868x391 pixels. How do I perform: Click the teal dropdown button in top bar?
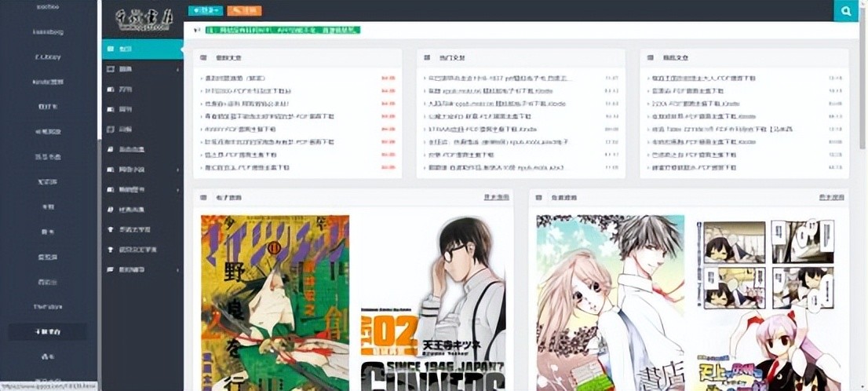click(205, 11)
